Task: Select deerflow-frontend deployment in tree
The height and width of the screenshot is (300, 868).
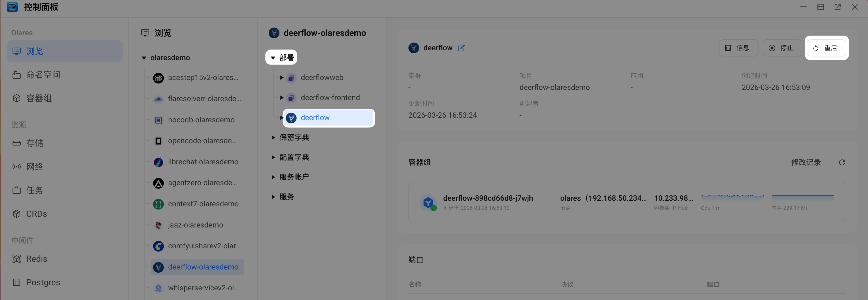Action: (330, 98)
